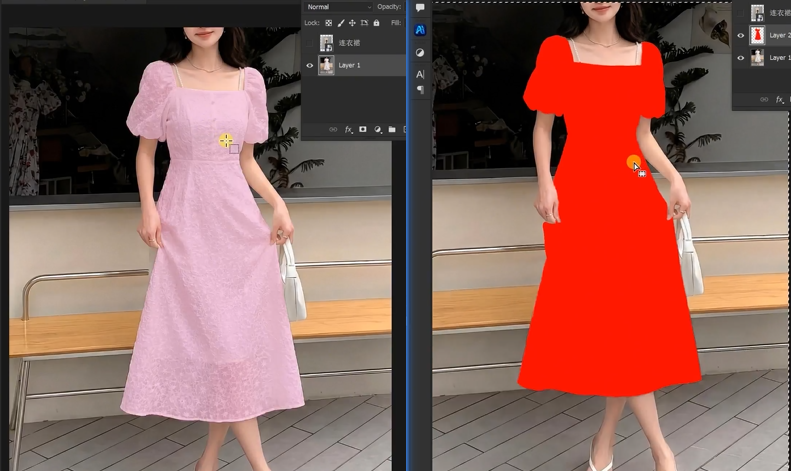This screenshot has height=471, width=791.
Task: Open the Adjustments panel half-circle icon
Action: click(x=420, y=52)
